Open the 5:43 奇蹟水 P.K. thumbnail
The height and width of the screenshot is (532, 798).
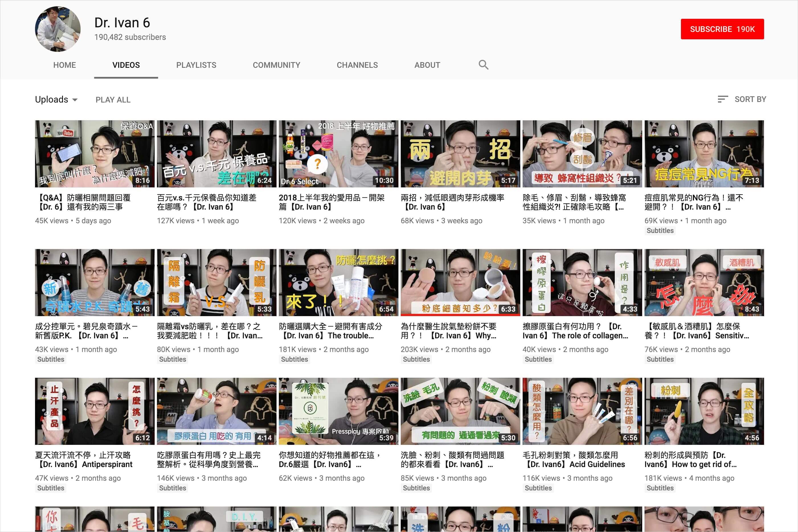pos(95,282)
